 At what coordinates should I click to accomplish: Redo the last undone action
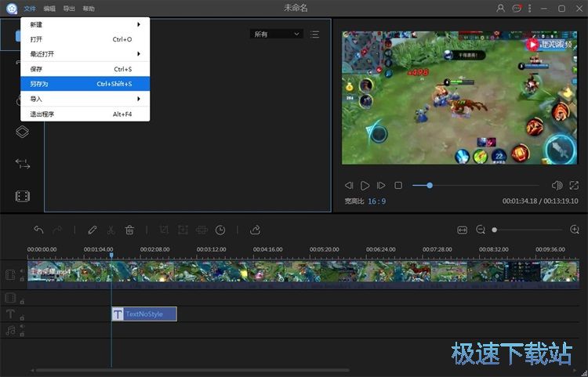57,230
